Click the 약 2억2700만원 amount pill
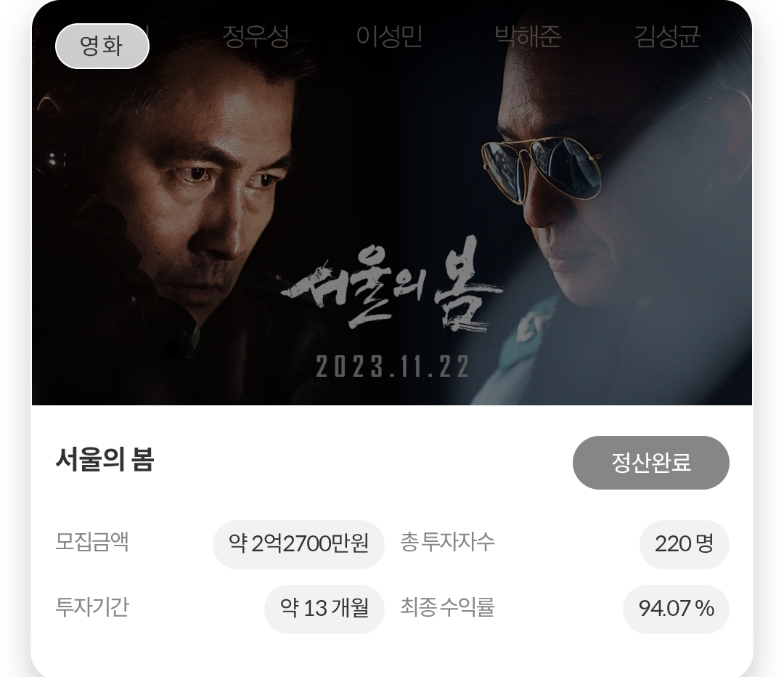The height and width of the screenshot is (677, 784). [298, 544]
